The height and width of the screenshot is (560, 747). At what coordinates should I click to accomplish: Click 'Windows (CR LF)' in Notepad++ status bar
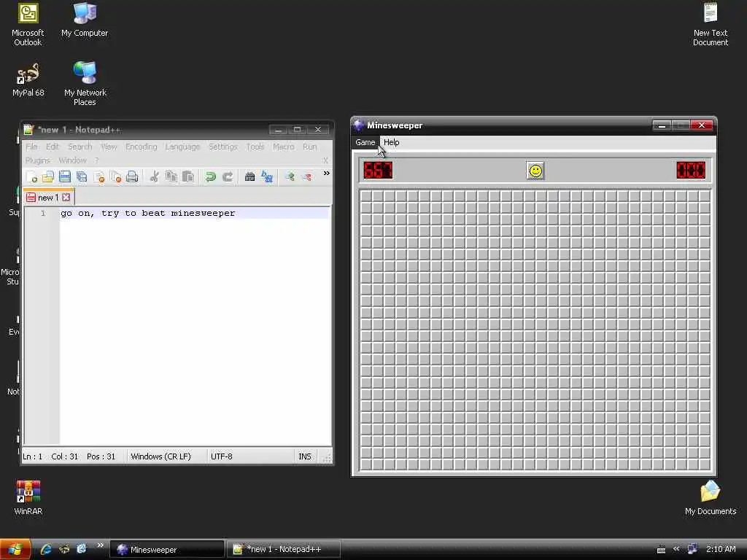click(160, 456)
